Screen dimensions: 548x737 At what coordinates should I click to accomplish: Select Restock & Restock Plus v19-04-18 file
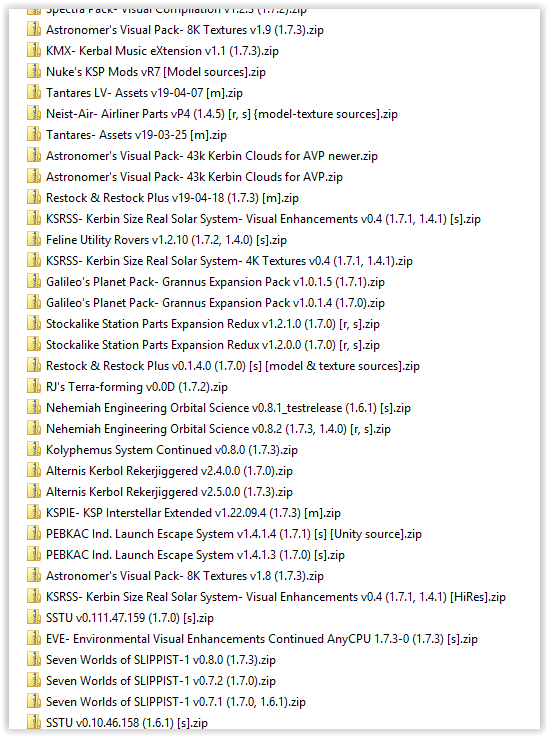172,198
